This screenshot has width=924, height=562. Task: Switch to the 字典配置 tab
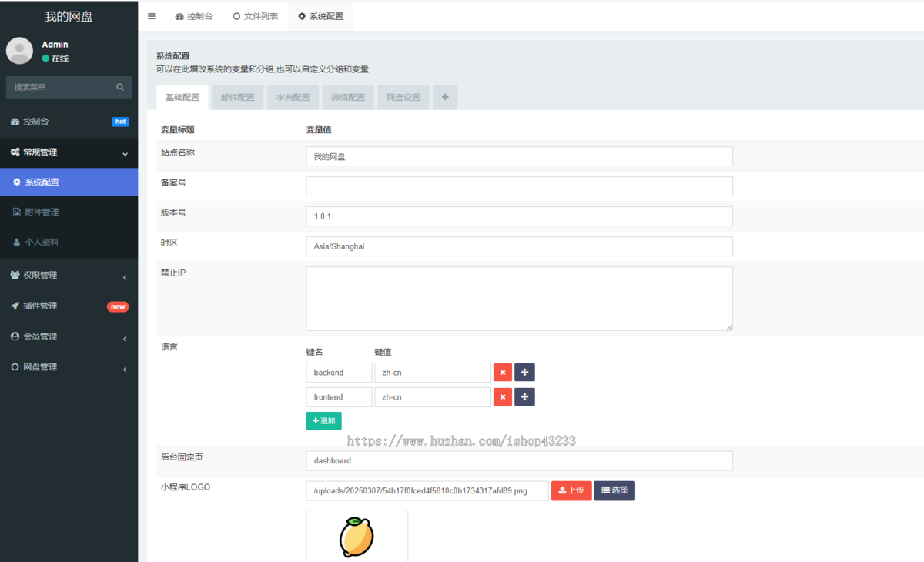(293, 98)
